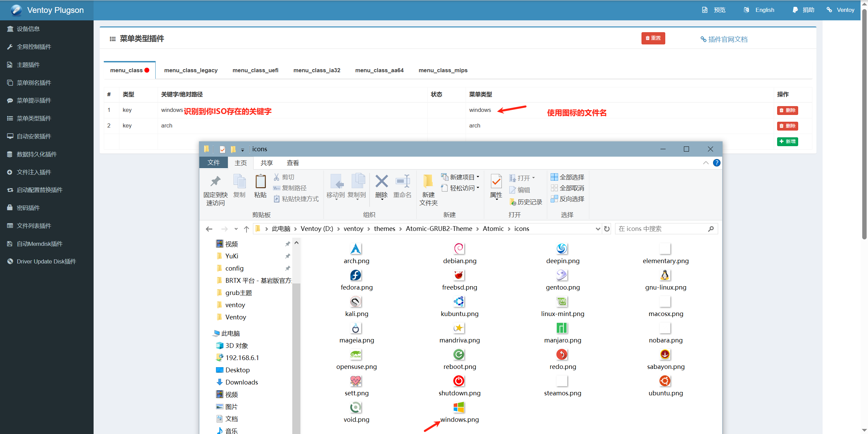Click the Invert Selection icon
This screenshot has height=434, width=868.
[x=554, y=199]
